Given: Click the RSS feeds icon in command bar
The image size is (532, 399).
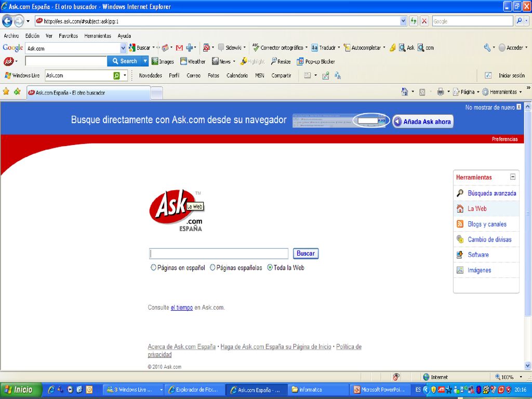Looking at the screenshot, I should tap(422, 92).
